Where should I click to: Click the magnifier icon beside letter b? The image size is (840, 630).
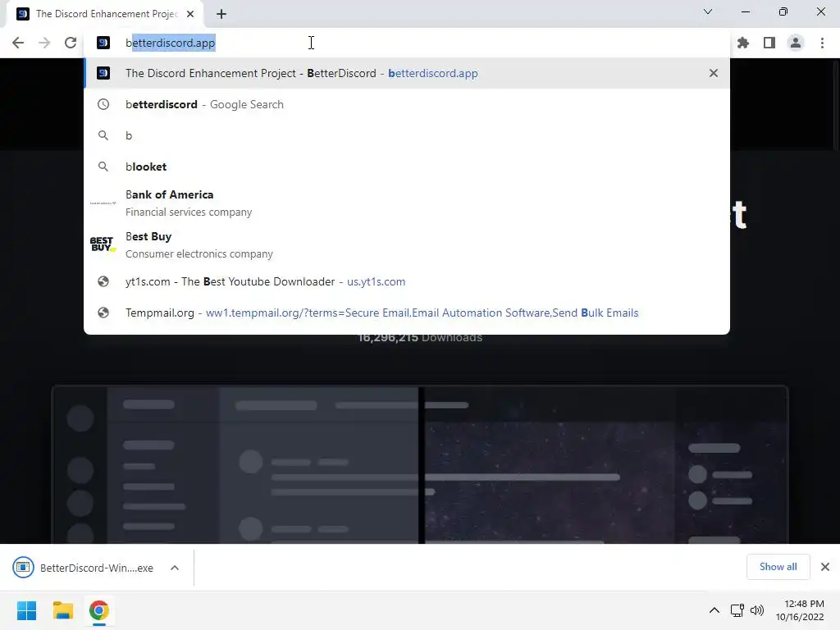pos(103,135)
